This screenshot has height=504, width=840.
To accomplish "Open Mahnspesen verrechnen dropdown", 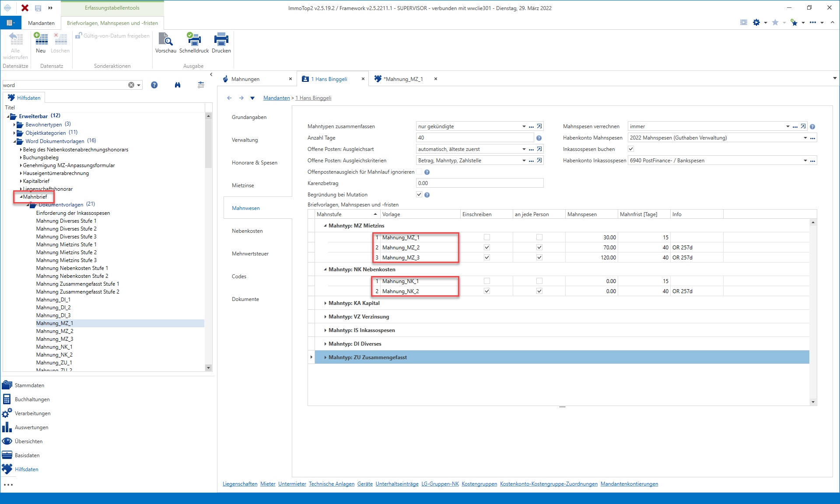I will [x=787, y=126].
